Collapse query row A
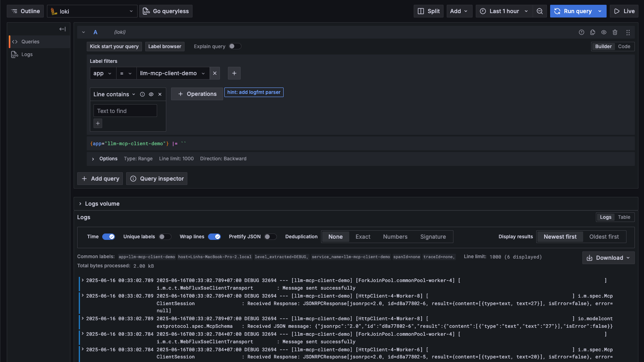This screenshot has height=362, width=644. (84, 32)
